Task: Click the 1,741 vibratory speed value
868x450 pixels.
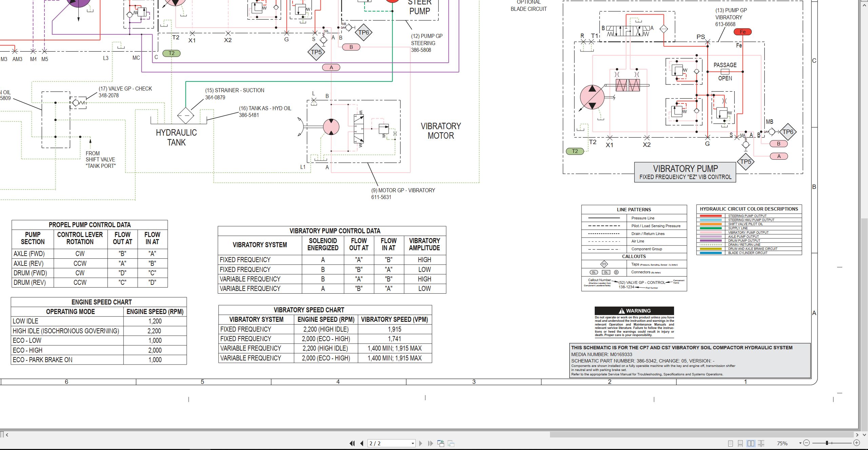Action: point(394,339)
